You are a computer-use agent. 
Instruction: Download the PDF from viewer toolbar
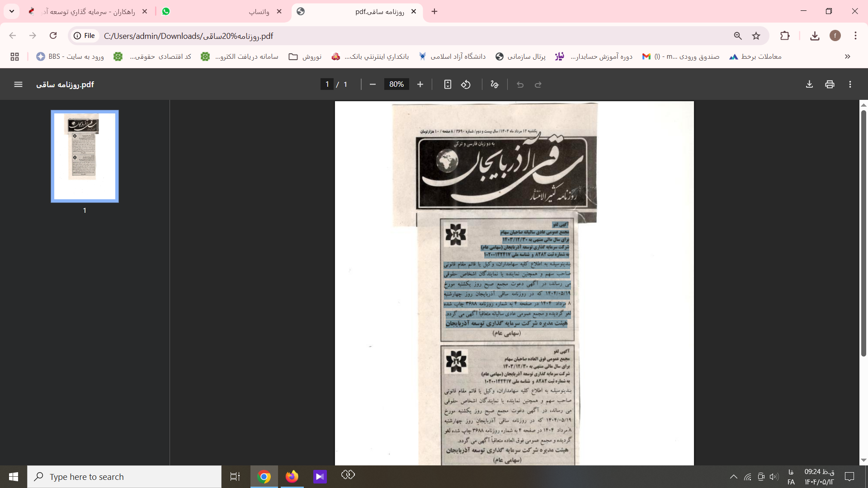(x=809, y=84)
